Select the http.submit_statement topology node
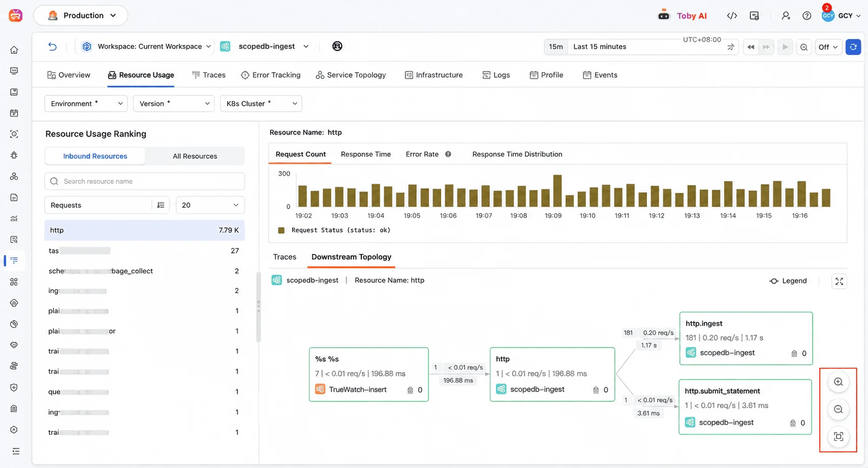This screenshot has height=468, width=868. (745, 407)
